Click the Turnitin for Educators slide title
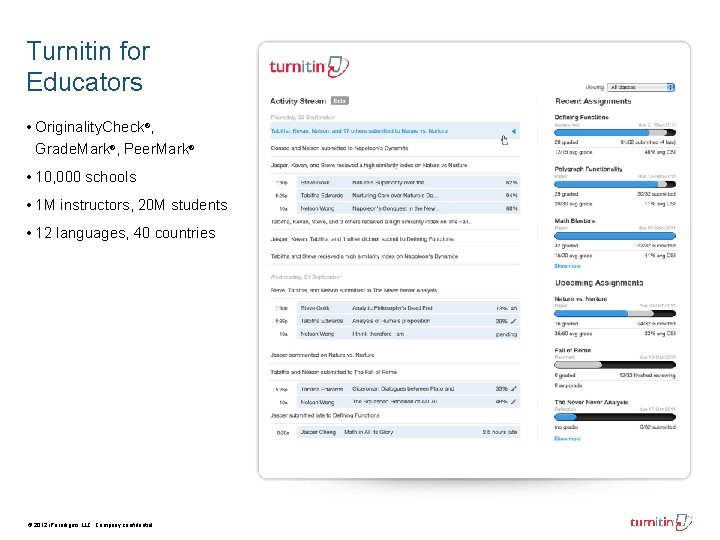This screenshot has height=540, width=720. 88,66
